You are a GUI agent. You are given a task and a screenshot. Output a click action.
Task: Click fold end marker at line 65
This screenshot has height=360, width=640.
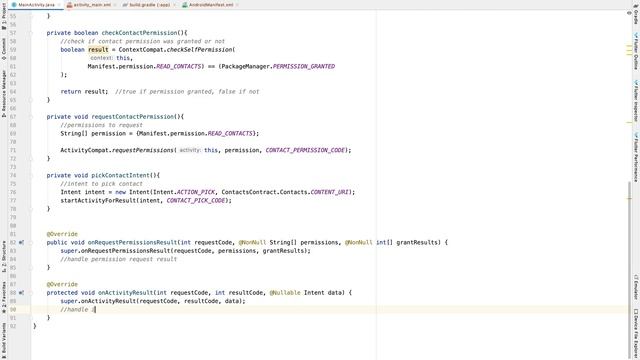point(31,100)
